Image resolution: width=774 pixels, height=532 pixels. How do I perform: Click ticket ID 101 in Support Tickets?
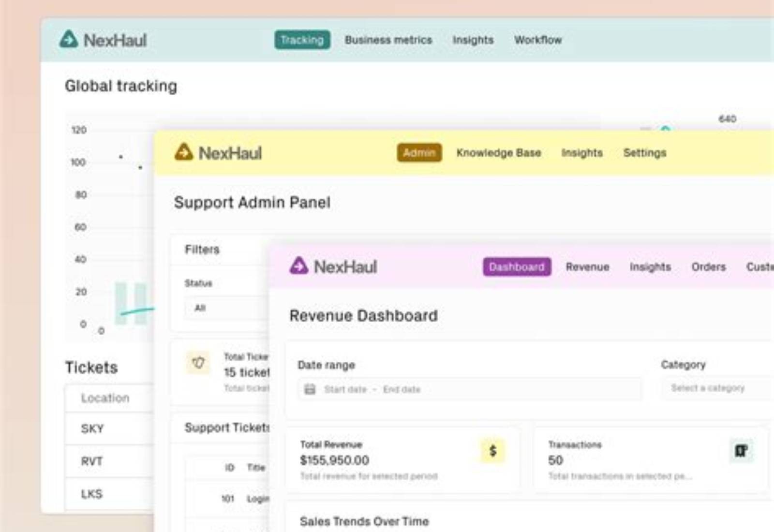(228, 499)
